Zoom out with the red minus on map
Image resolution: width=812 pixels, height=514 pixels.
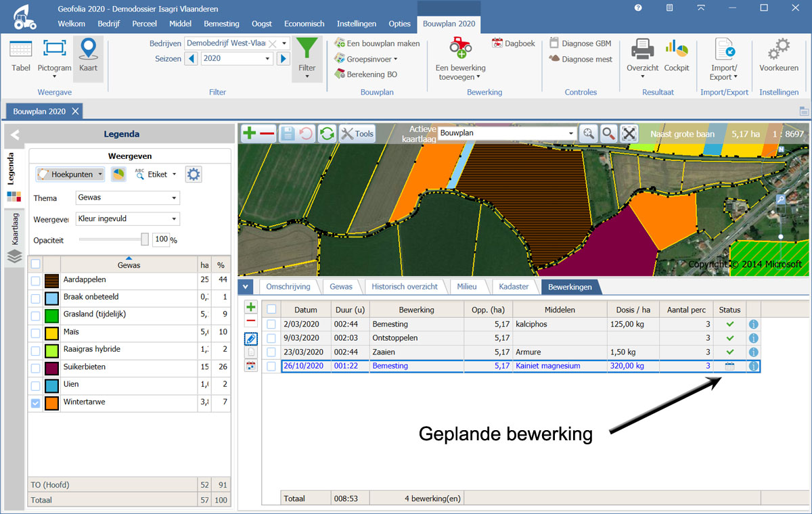tap(267, 133)
